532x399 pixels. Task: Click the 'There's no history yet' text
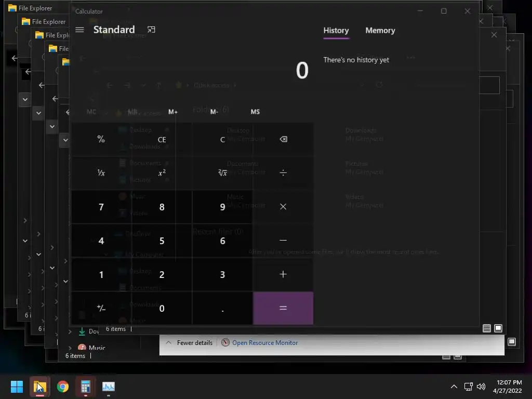(x=356, y=60)
